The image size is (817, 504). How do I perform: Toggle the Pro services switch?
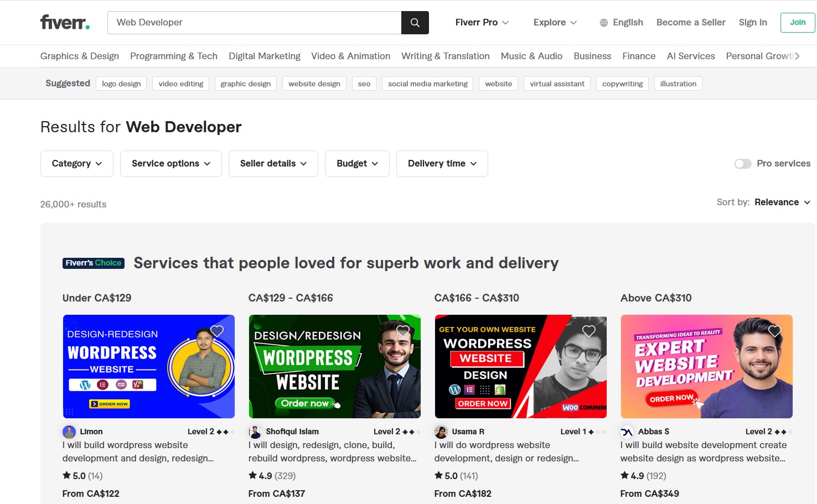[743, 164]
